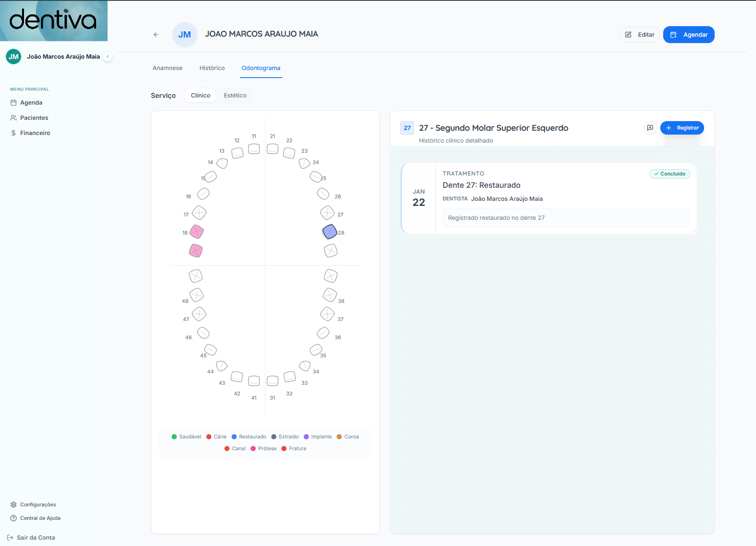Viewport: 756px width, 546px height.
Task: Open Pacientes in the main menu
Action: pos(34,118)
